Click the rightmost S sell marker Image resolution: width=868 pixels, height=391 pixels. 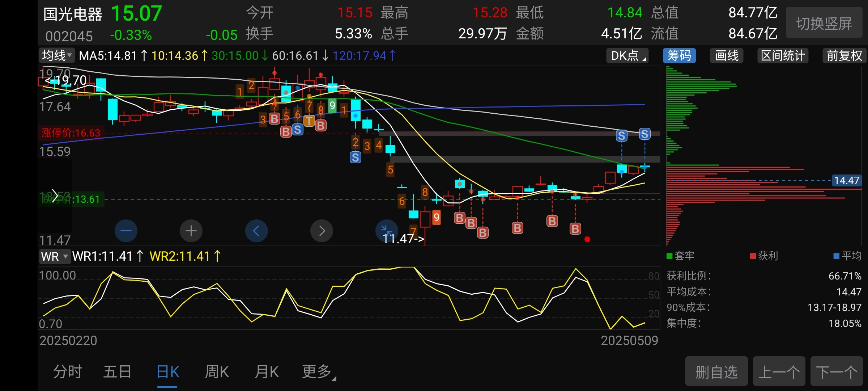[x=644, y=134]
